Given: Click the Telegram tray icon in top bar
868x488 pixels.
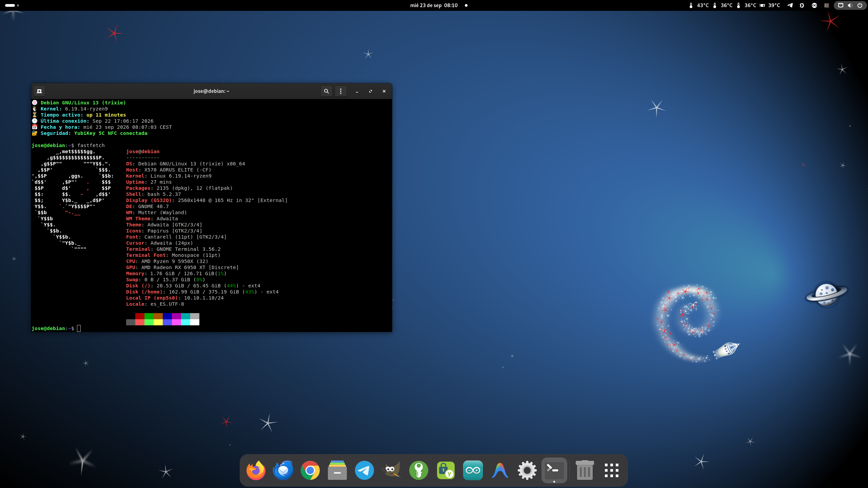Looking at the screenshot, I should click(x=790, y=5).
